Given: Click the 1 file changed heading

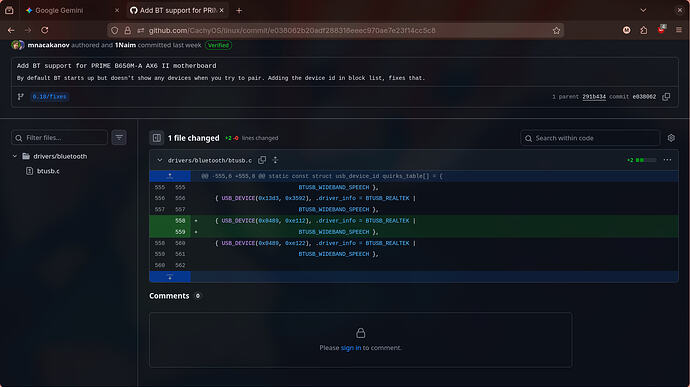Looking at the screenshot, I should (x=194, y=138).
